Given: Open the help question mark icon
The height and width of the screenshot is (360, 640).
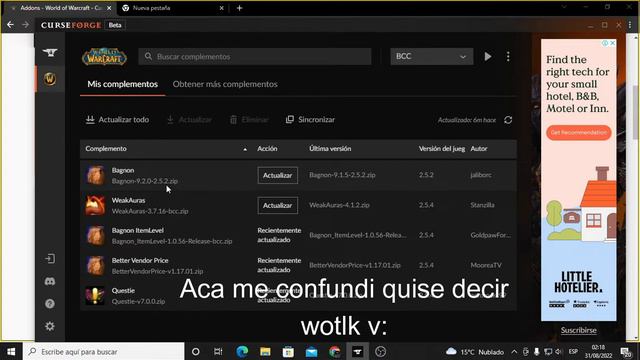Looking at the screenshot, I should (50, 304).
